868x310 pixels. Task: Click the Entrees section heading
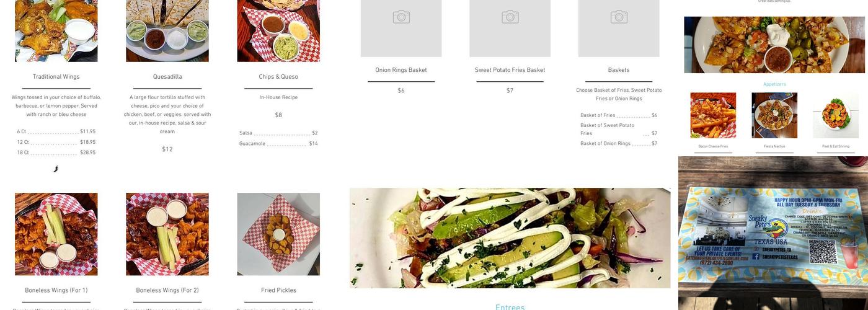(510, 307)
